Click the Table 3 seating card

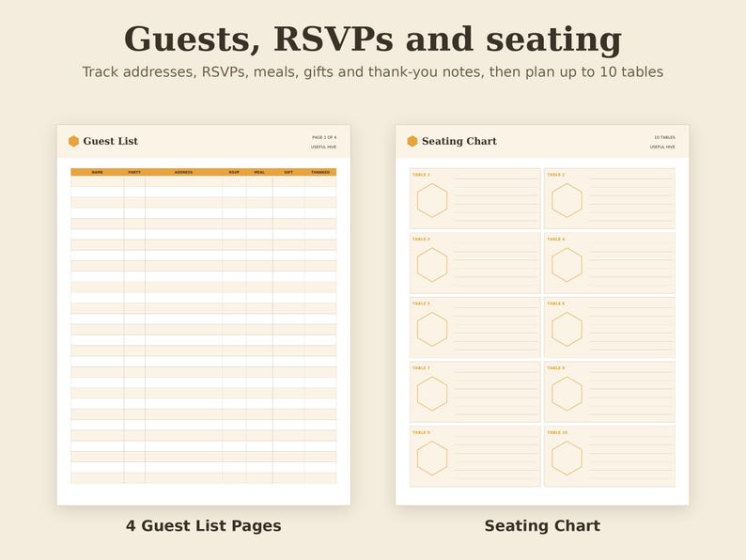pyautogui.click(x=474, y=263)
